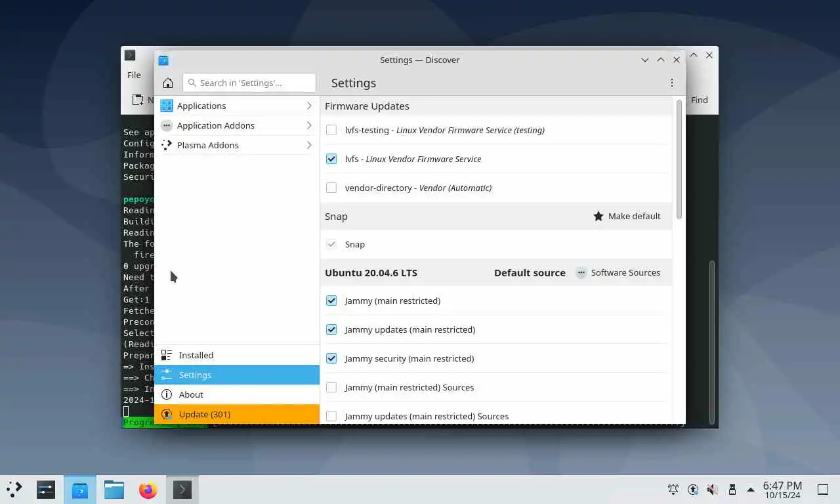The image size is (840, 504).
Task: Click the Default source label
Action: [x=530, y=272]
